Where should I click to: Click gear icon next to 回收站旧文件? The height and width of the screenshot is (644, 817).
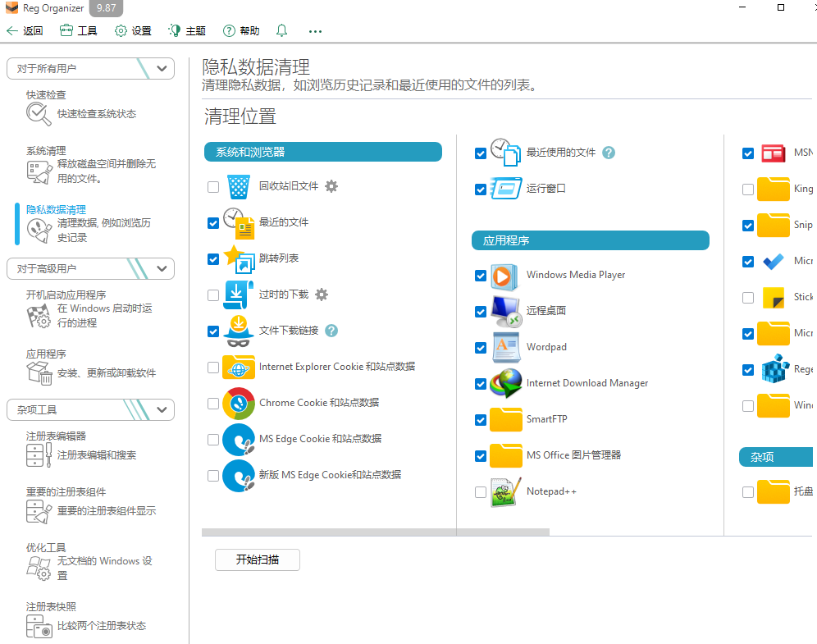point(331,186)
